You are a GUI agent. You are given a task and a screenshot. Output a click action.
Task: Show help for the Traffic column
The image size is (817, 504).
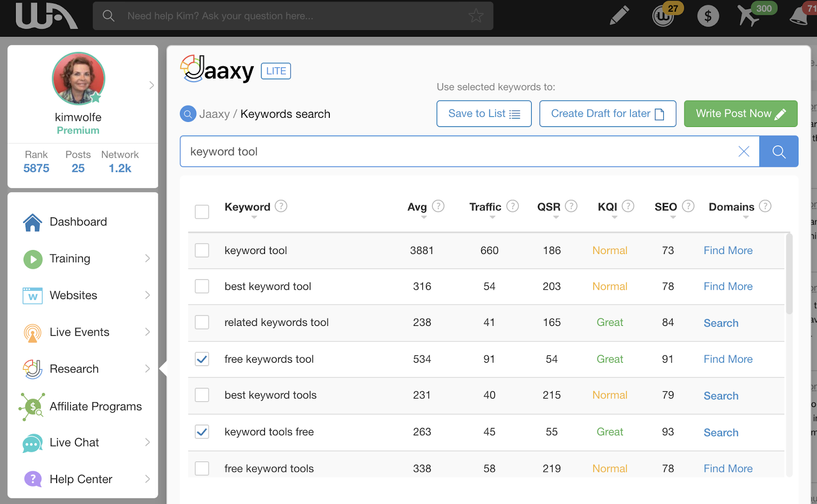click(x=513, y=206)
